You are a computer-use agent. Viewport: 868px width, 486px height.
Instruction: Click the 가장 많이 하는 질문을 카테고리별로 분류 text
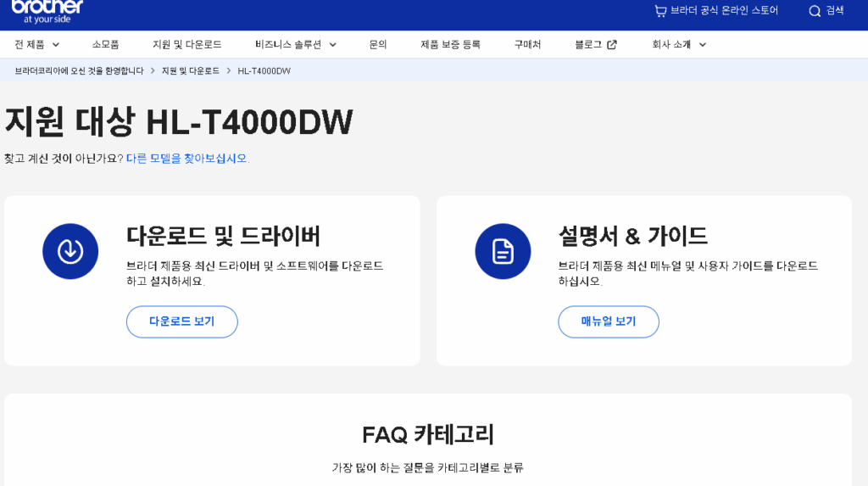click(x=428, y=467)
